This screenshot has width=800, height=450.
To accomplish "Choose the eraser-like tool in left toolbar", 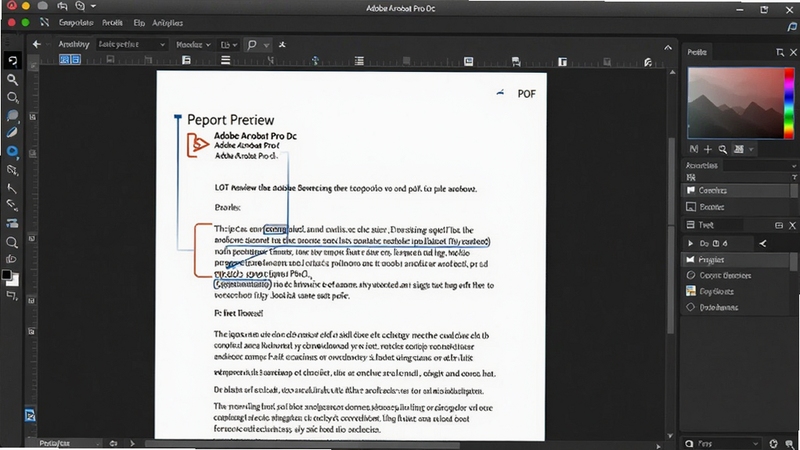I will [12, 205].
